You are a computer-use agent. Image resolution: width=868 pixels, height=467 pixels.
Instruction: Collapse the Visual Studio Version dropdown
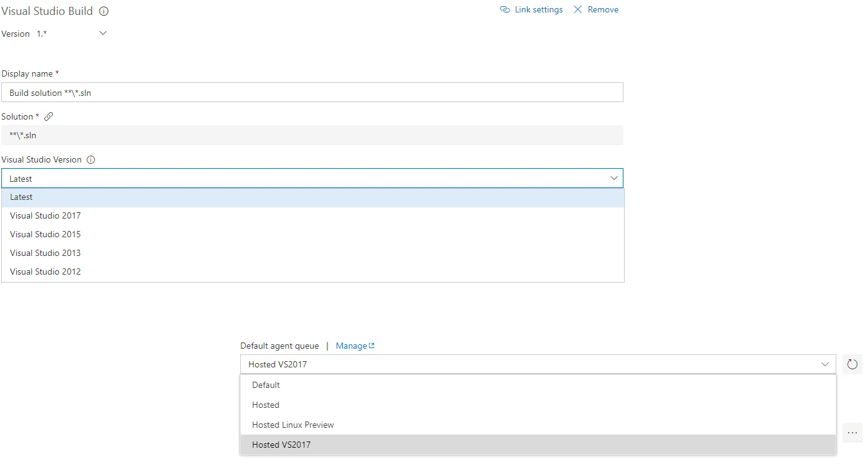[614, 179]
